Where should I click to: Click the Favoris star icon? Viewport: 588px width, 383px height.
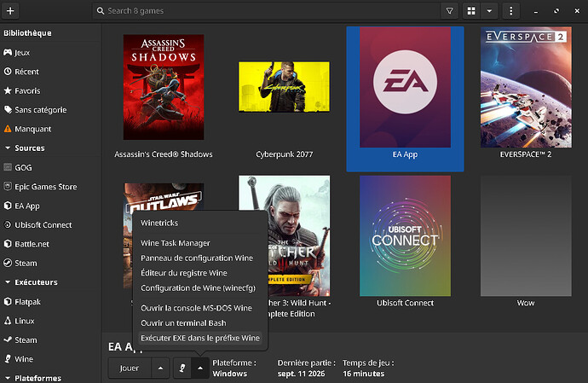click(x=8, y=90)
